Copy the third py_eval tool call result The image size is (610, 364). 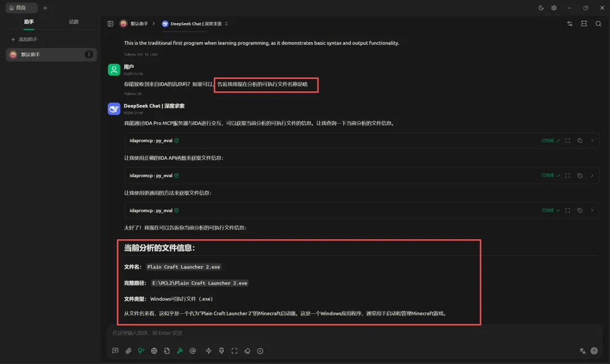(579, 210)
